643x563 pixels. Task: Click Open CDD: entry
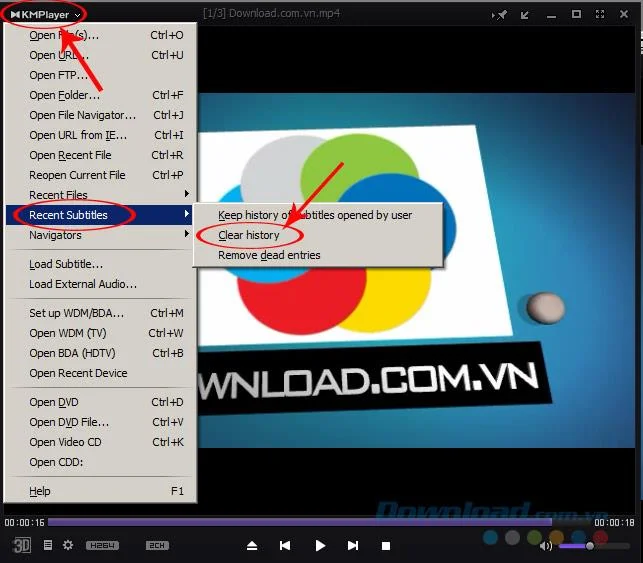(100, 462)
